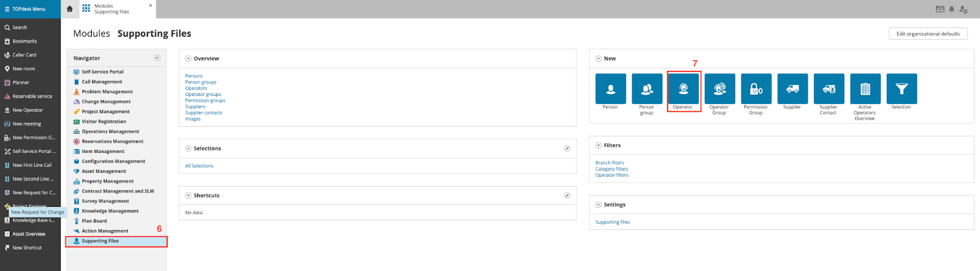980x271 pixels.
Task: Open the notifications bell icon
Action: (x=951, y=9)
